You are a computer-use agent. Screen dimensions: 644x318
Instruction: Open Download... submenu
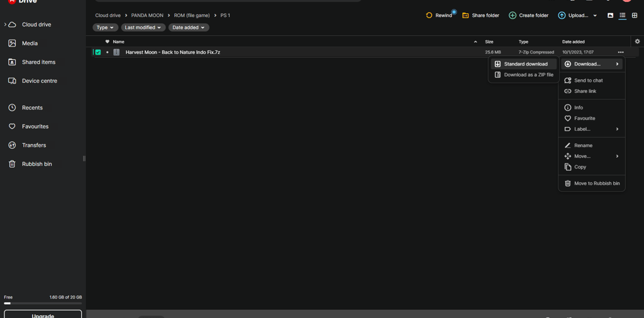pos(591,64)
